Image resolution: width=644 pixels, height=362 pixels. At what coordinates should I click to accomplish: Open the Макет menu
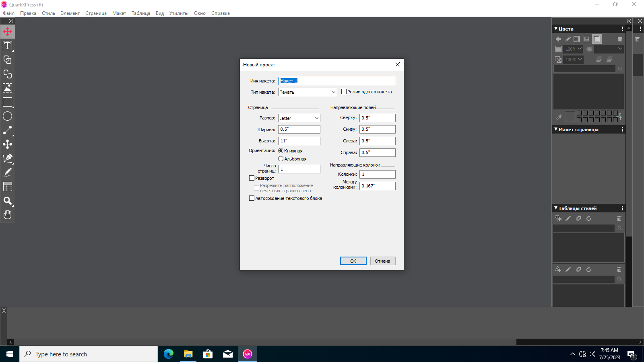[119, 13]
